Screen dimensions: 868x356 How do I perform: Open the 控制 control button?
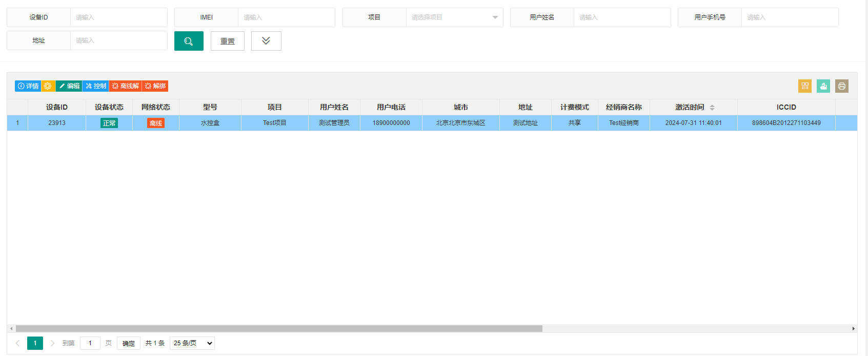coord(96,86)
